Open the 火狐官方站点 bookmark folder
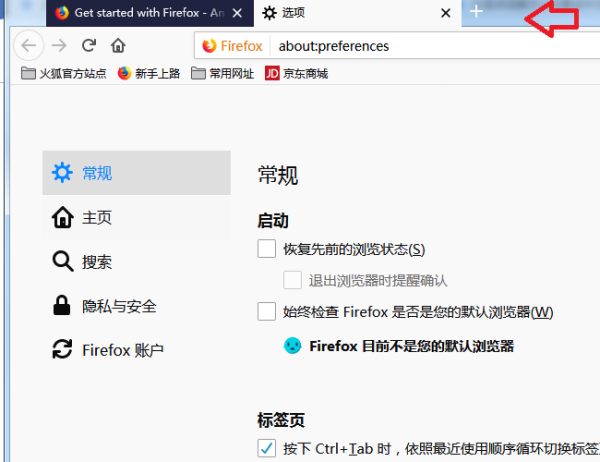The height and width of the screenshot is (462, 600). point(64,73)
